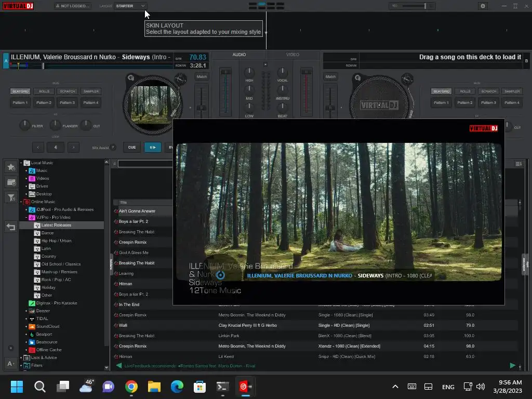Open Google Chrome from the taskbar

click(x=131, y=387)
